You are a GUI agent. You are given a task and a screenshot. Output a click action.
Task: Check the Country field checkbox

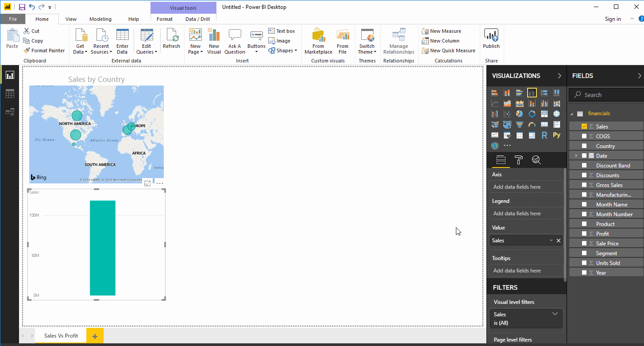[584, 146]
